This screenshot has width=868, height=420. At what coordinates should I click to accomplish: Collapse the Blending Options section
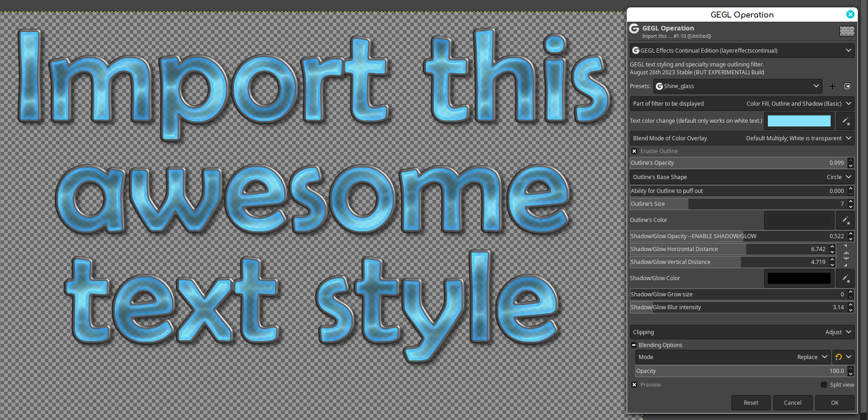[x=634, y=345]
